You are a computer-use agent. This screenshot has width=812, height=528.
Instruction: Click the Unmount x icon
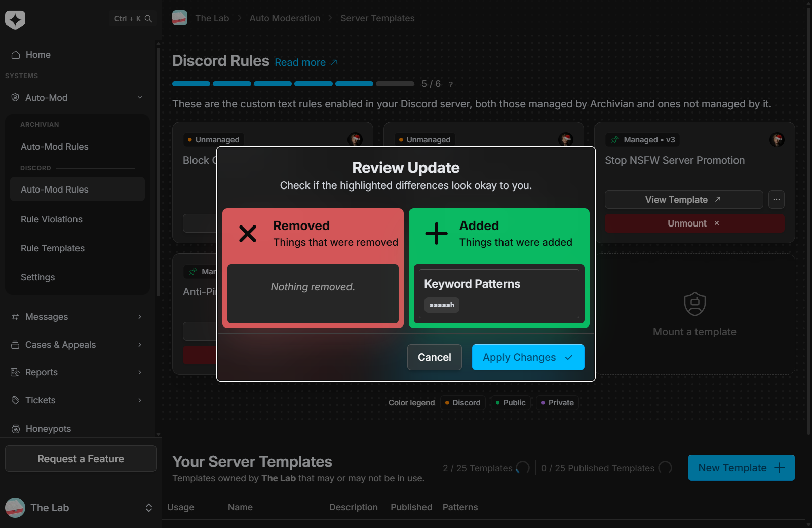(x=717, y=223)
